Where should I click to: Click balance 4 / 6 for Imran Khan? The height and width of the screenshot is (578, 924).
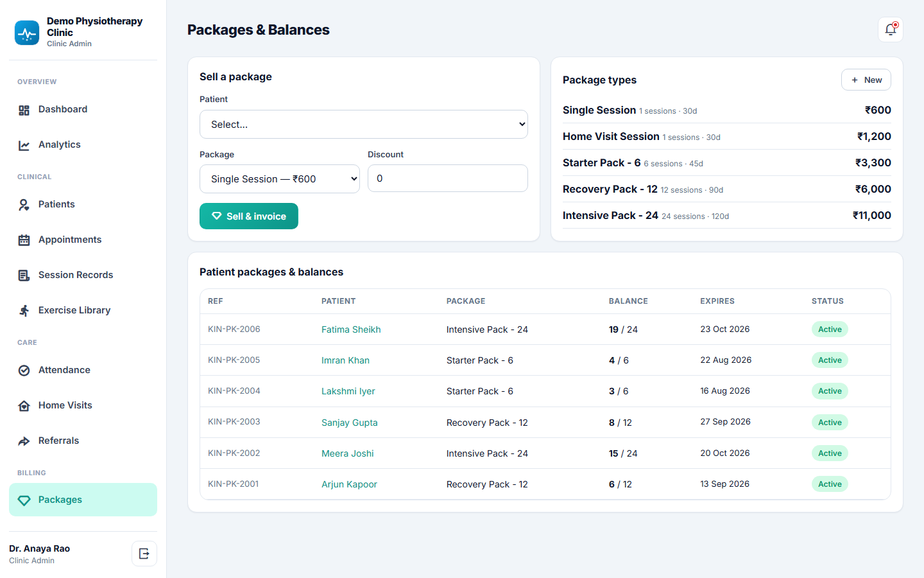tap(619, 360)
